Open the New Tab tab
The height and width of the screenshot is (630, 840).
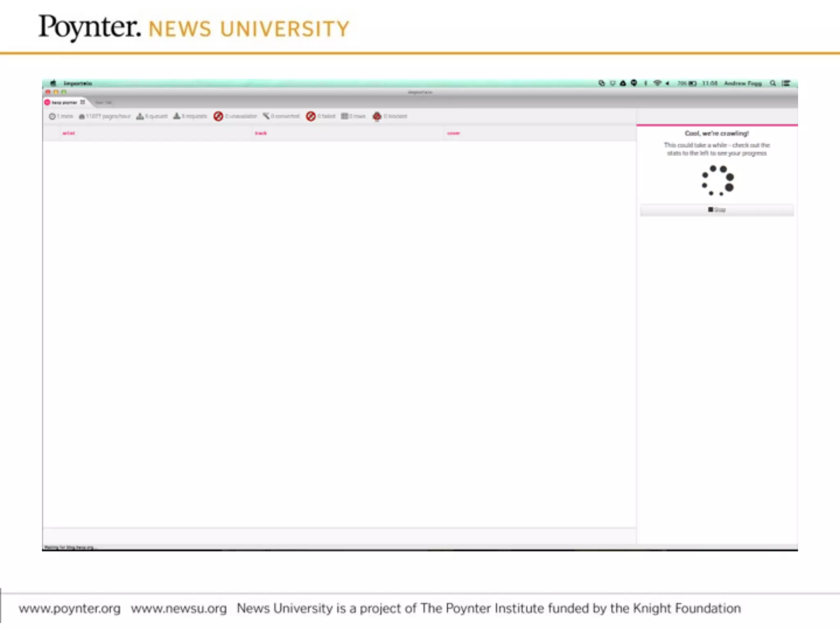pos(103,103)
